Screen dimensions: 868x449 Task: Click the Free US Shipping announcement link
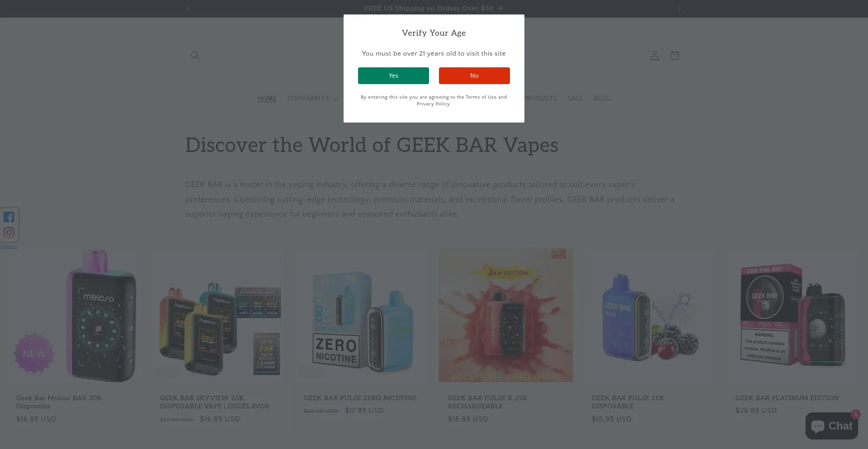pos(433,9)
